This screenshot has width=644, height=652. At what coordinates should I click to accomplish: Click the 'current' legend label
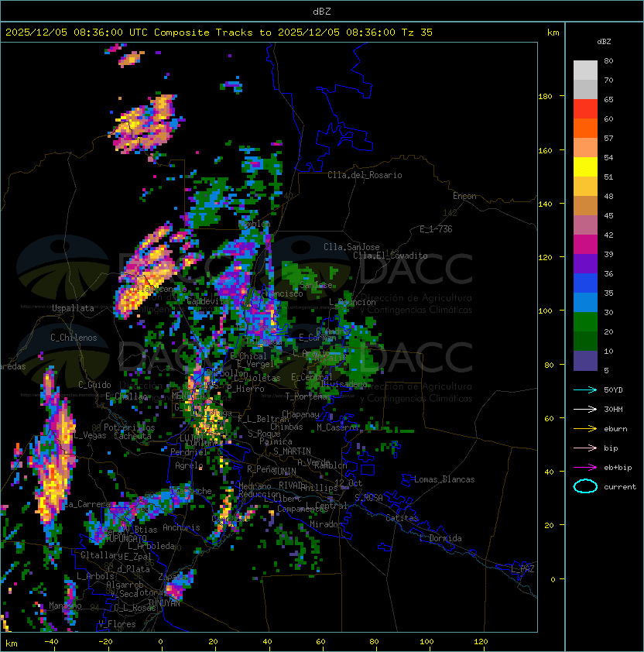click(620, 487)
